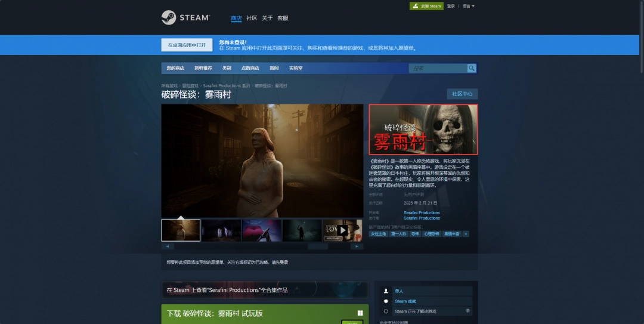Open the 社区中心 community hub
Image resolution: width=644 pixels, height=324 pixels.
(x=462, y=94)
